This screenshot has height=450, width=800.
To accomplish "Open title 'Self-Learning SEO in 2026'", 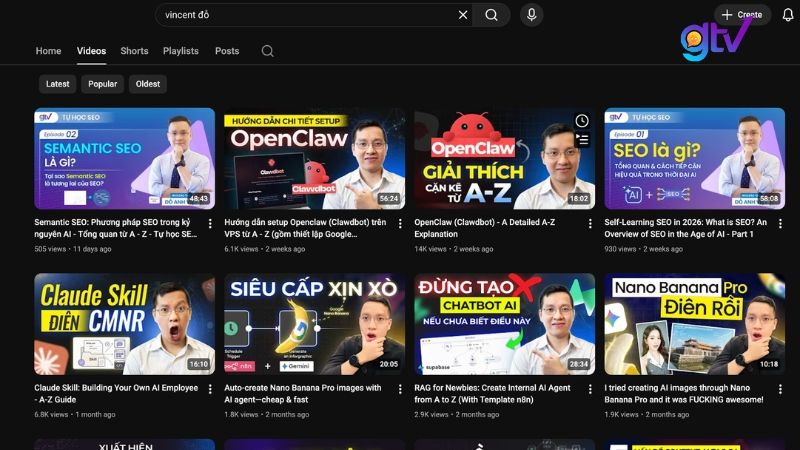I will tap(685, 228).
